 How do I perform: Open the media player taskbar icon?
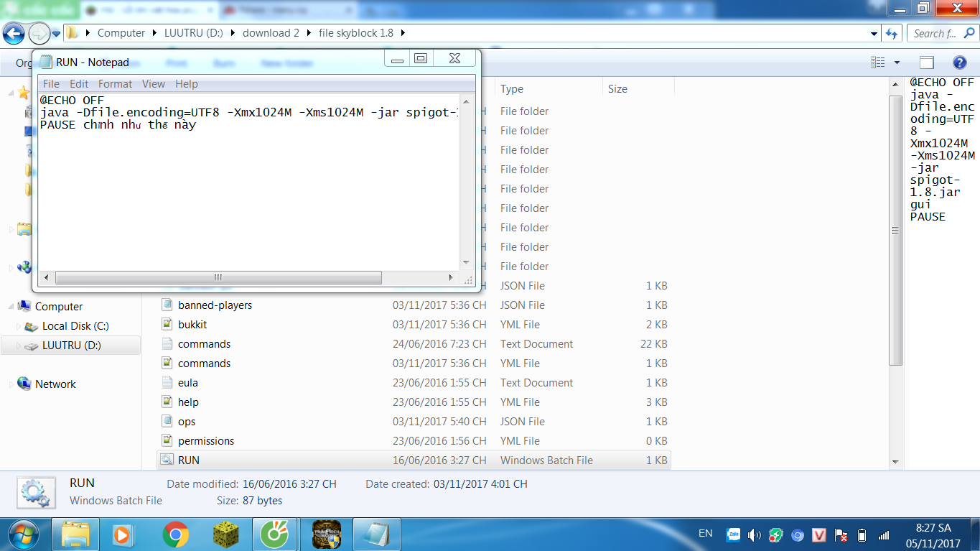pos(123,534)
